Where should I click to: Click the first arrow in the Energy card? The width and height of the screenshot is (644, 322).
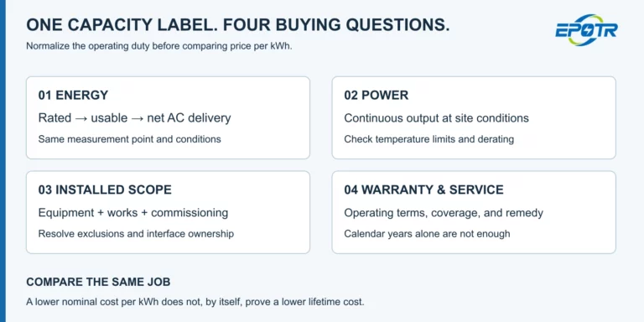pos(80,118)
